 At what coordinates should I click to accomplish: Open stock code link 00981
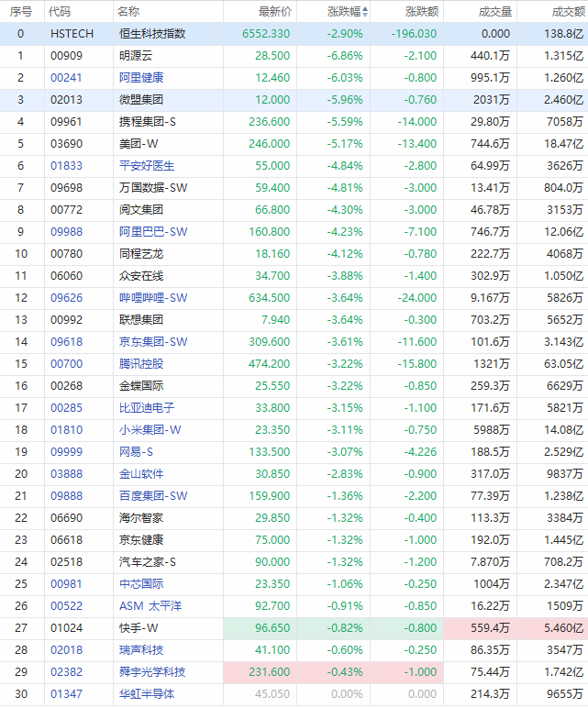point(66,584)
